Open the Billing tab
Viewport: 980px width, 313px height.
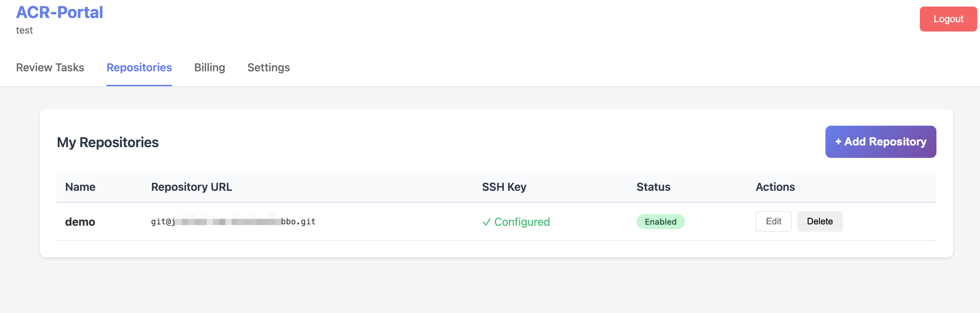coord(210,68)
